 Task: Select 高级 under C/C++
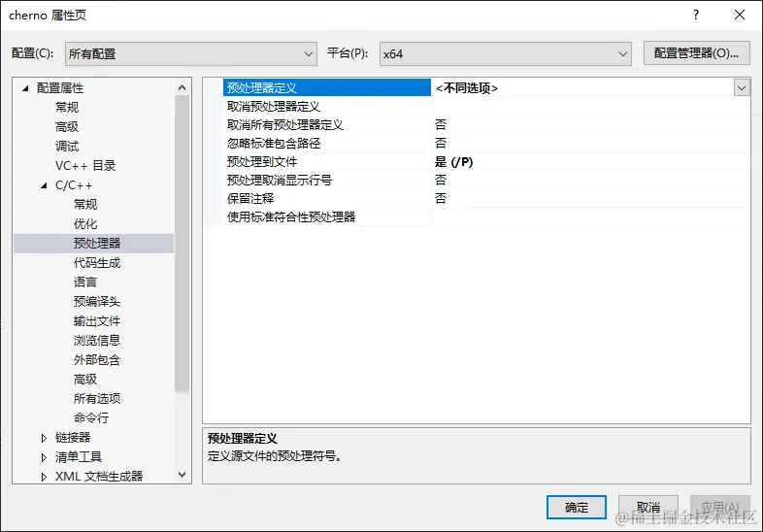pyautogui.click(x=85, y=380)
